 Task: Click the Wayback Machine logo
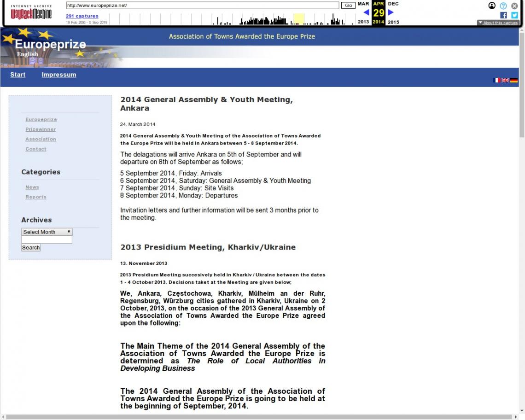click(x=31, y=13)
